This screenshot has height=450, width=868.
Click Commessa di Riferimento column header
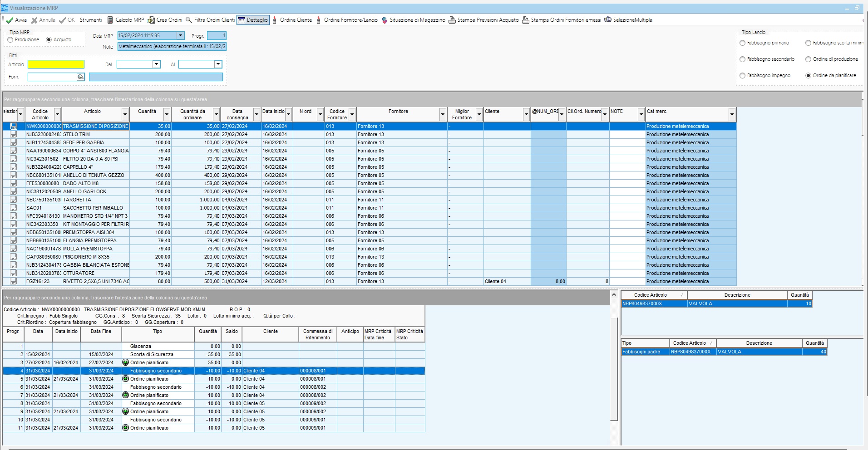point(318,334)
